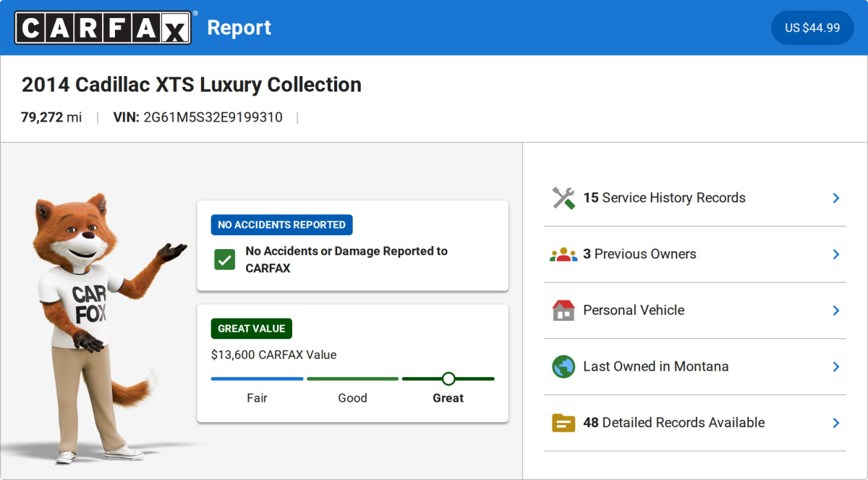Click the Last Owned in Montana label
The image size is (868, 480).
(x=656, y=366)
